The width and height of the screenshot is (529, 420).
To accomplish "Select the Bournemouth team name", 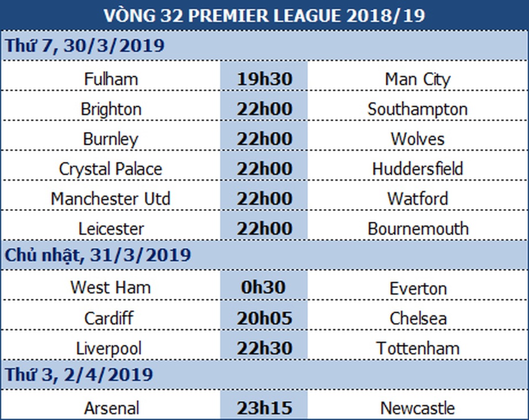I will 418,228.
